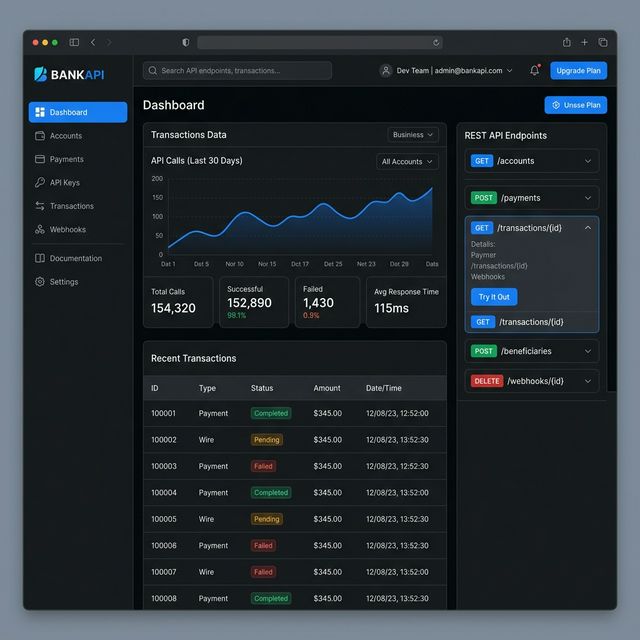Open Payments in sidebar

click(78, 159)
